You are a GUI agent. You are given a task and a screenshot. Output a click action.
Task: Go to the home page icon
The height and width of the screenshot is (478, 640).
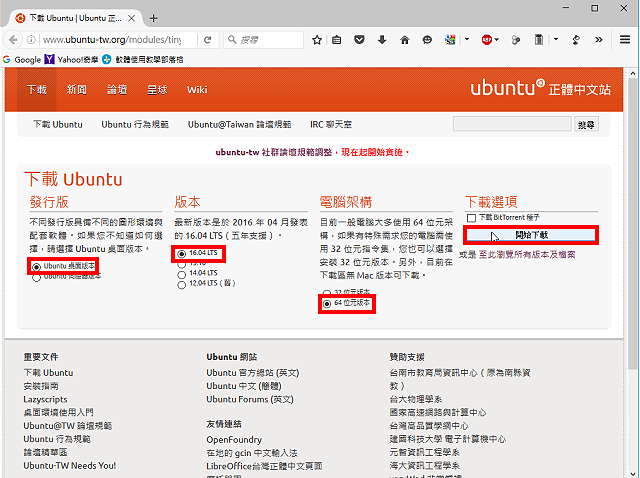click(x=404, y=40)
